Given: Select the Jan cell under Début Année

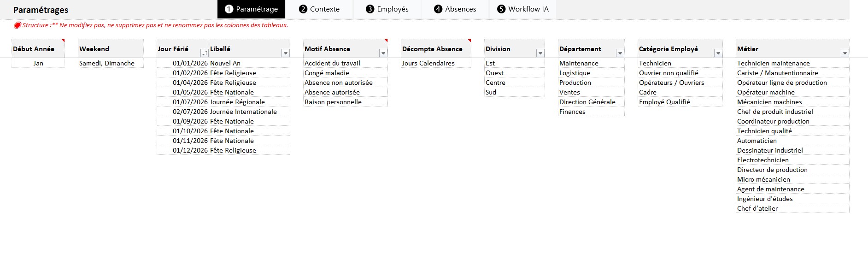Looking at the screenshot, I should 38,63.
